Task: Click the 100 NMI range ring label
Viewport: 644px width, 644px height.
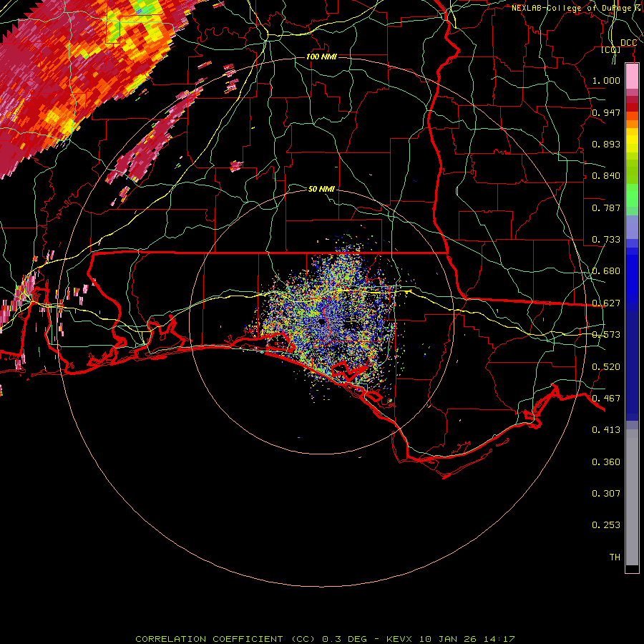Action: (x=321, y=57)
